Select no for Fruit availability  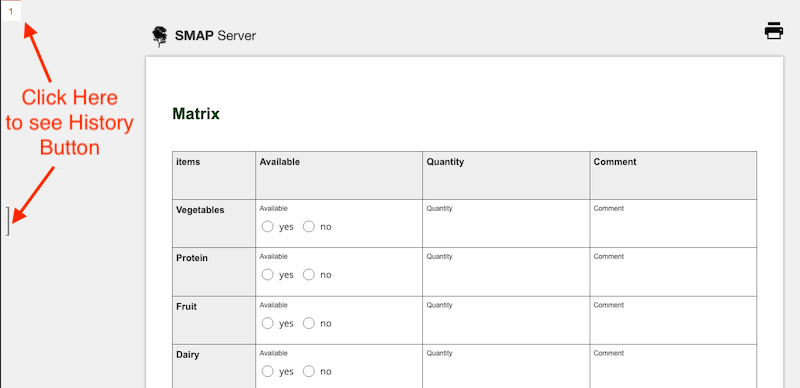[309, 323]
